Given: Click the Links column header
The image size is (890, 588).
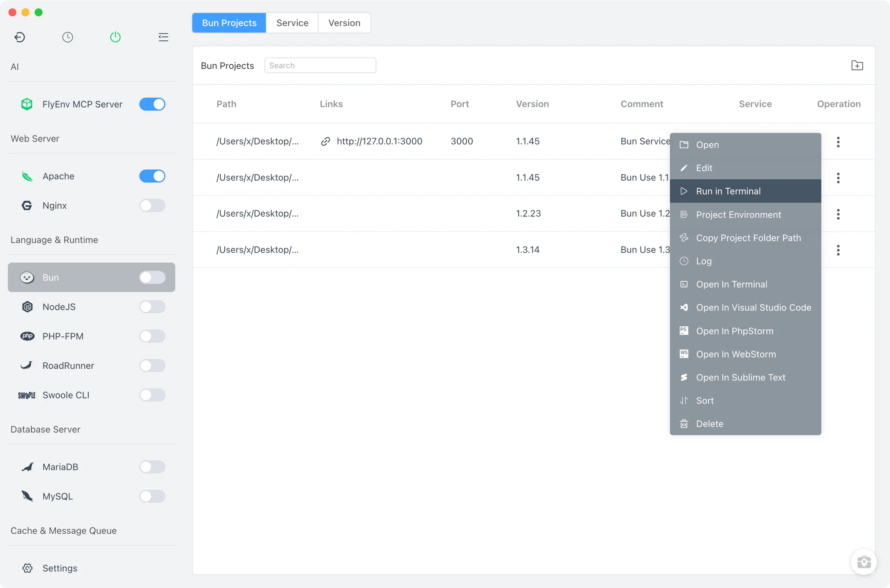Looking at the screenshot, I should [x=331, y=104].
